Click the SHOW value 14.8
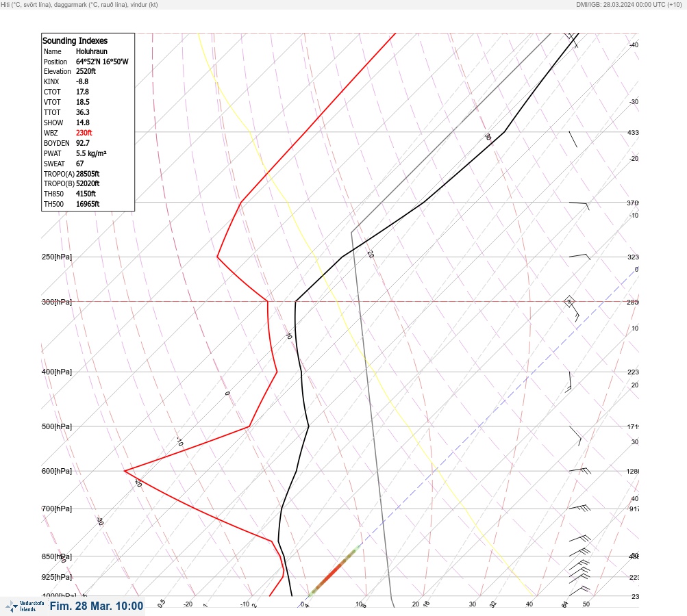Screen dimensions: 687x616 click(83, 123)
